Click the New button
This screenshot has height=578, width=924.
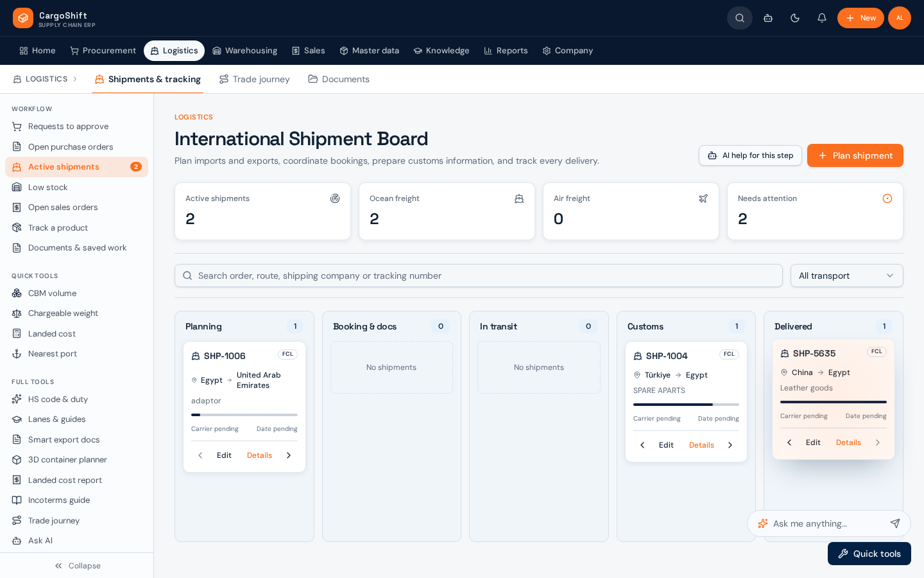coord(860,18)
